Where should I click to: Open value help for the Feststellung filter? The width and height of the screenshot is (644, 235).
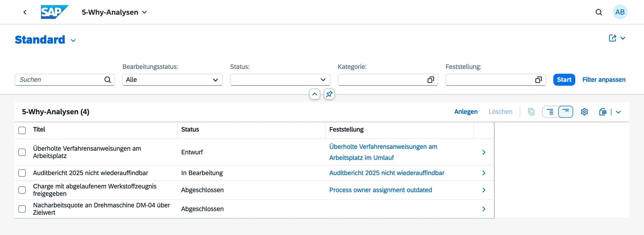coord(538,80)
